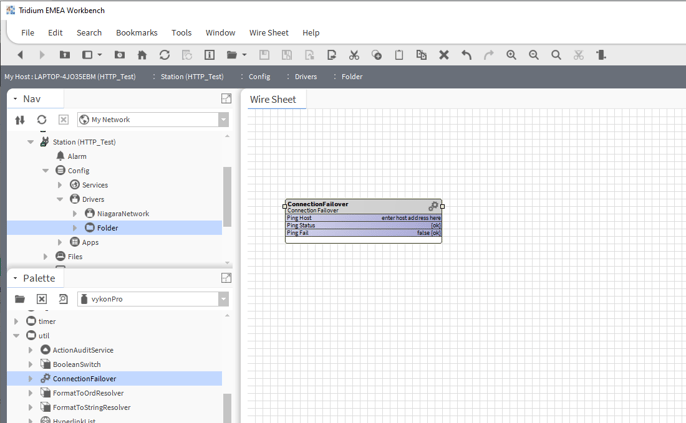This screenshot has height=423, width=686.
Task: Open the File menu
Action: click(28, 33)
